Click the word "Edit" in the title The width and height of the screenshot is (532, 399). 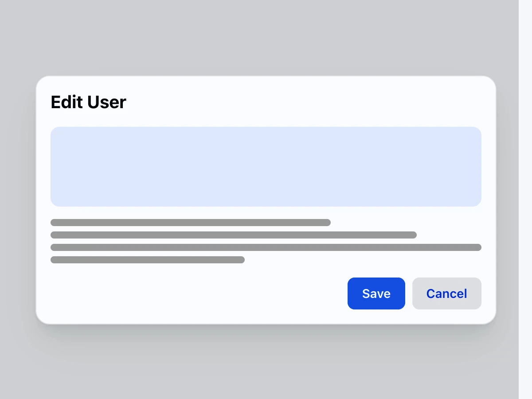pos(67,102)
